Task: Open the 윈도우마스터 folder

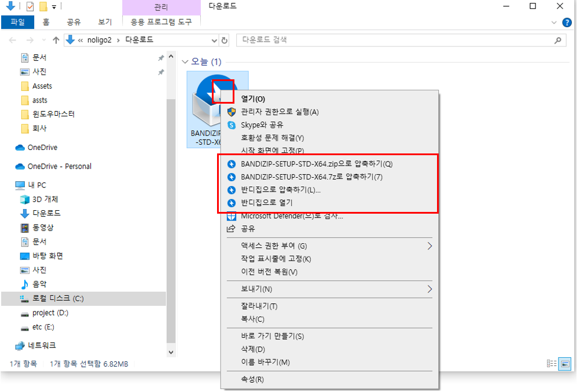Action: (53, 114)
